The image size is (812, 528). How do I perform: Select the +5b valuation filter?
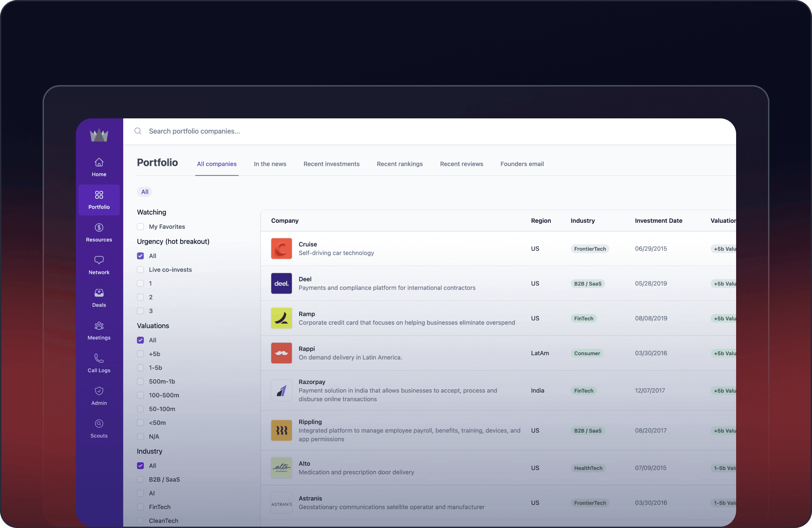pos(140,353)
